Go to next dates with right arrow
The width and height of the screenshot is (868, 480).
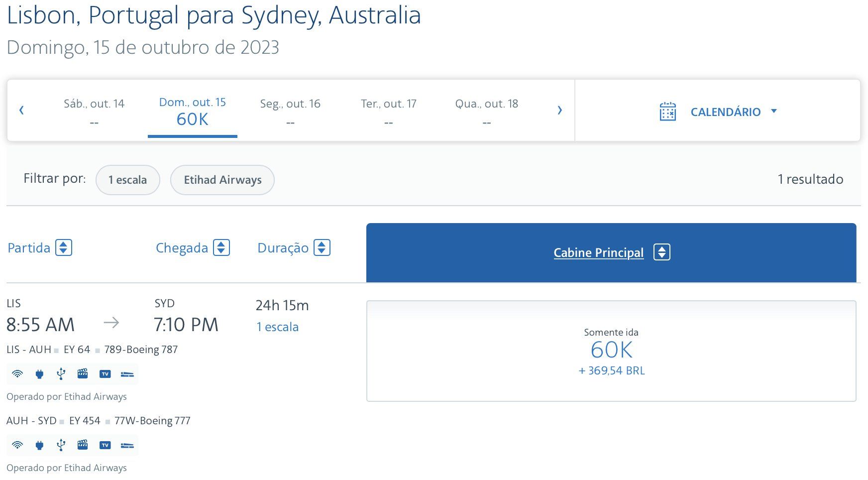559,110
